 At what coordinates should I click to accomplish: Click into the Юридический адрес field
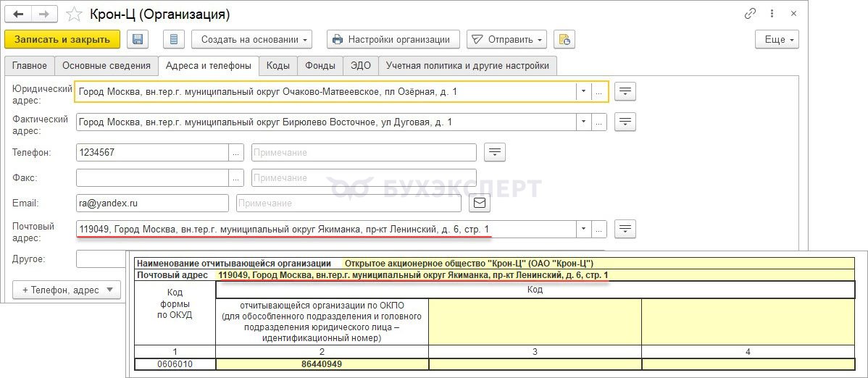(x=325, y=92)
